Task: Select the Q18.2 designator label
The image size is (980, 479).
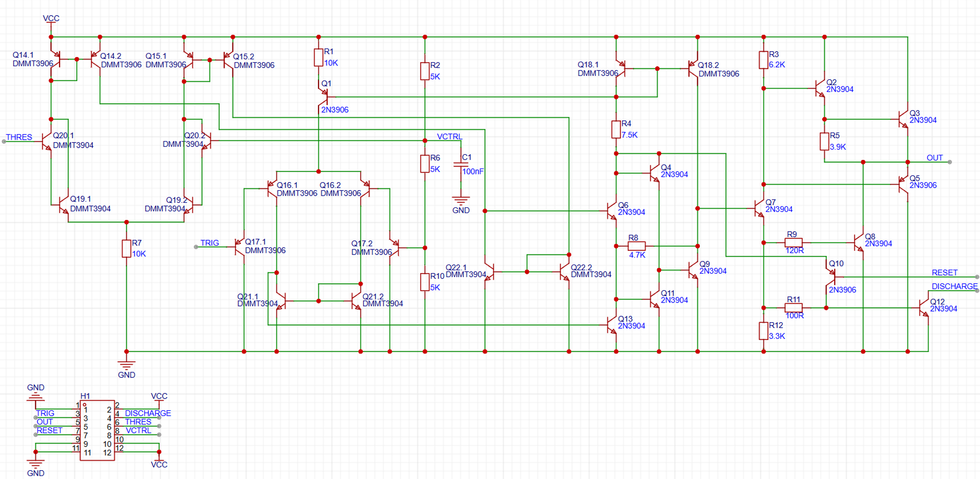Action: click(708, 65)
